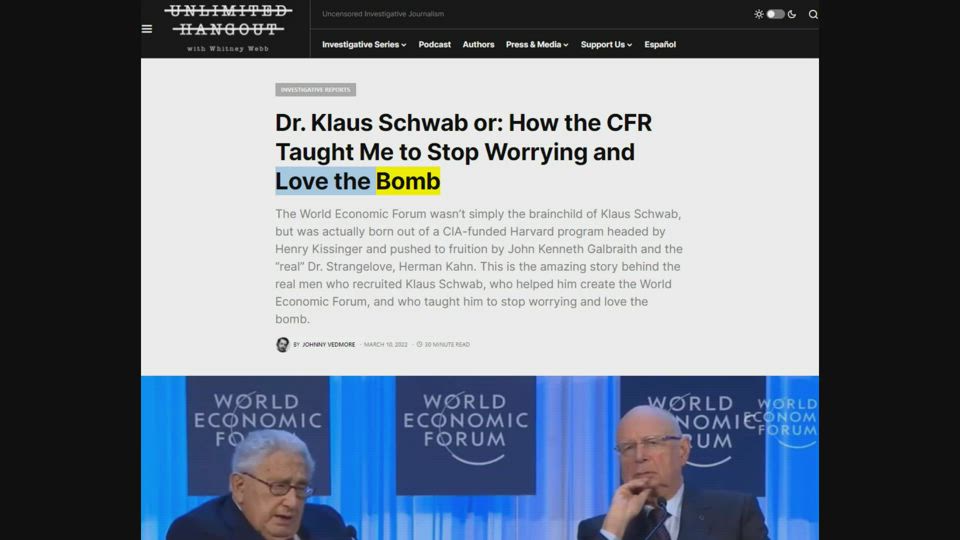Click the search magnifier icon

tap(812, 14)
